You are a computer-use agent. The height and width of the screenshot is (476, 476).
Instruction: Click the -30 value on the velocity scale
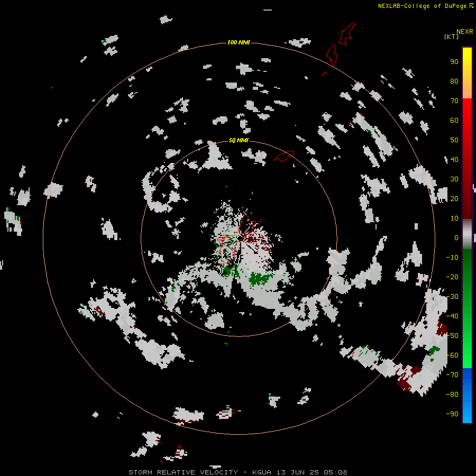(452, 297)
